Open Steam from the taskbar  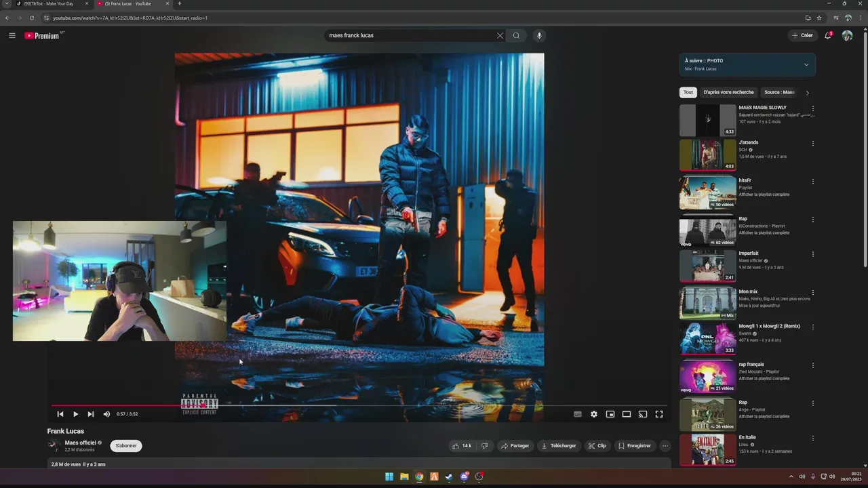[449, 476]
